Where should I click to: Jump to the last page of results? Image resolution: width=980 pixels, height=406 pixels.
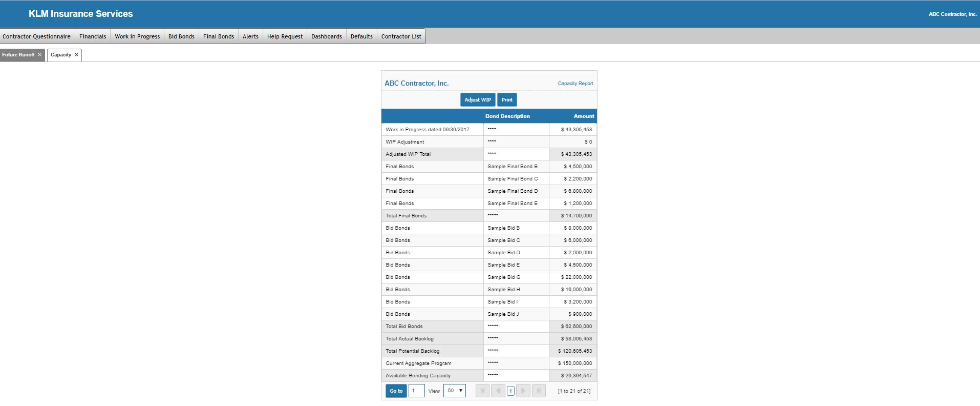pyautogui.click(x=539, y=391)
